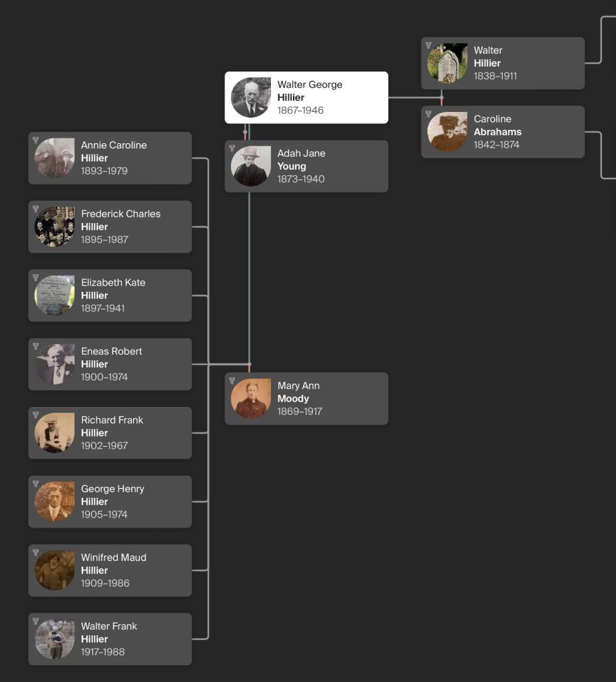Click tree icon on Frederick Charles Hillier card
Image resolution: width=616 pixels, height=682 pixels.
click(x=36, y=208)
